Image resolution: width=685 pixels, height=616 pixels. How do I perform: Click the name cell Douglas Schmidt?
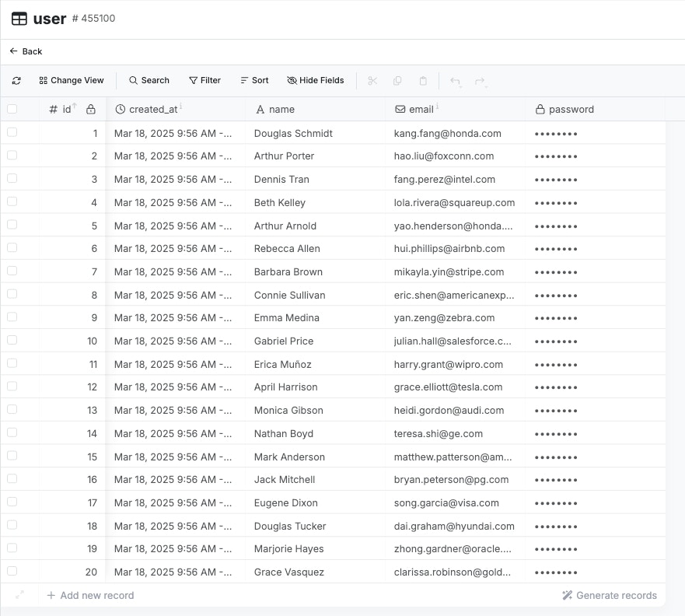(x=316, y=133)
